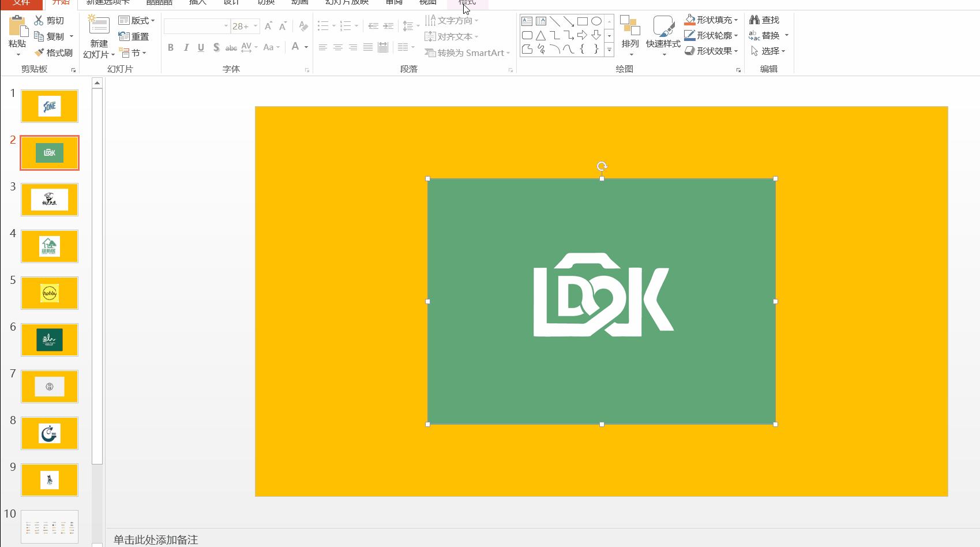Open the File (文件) tab
980x547 pixels.
click(21, 3)
